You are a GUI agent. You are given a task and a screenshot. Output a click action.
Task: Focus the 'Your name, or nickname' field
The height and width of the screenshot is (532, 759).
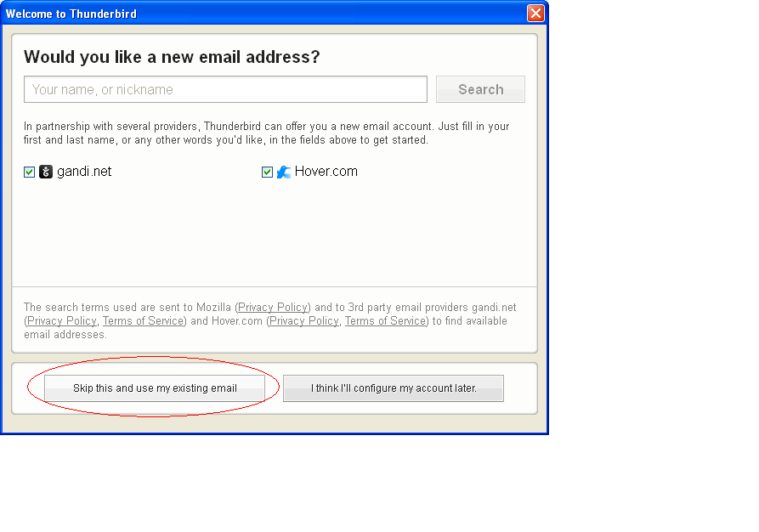(225, 89)
